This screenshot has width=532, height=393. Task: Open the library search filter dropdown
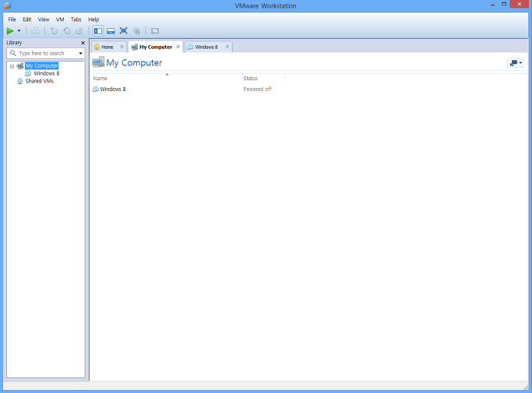click(x=81, y=53)
